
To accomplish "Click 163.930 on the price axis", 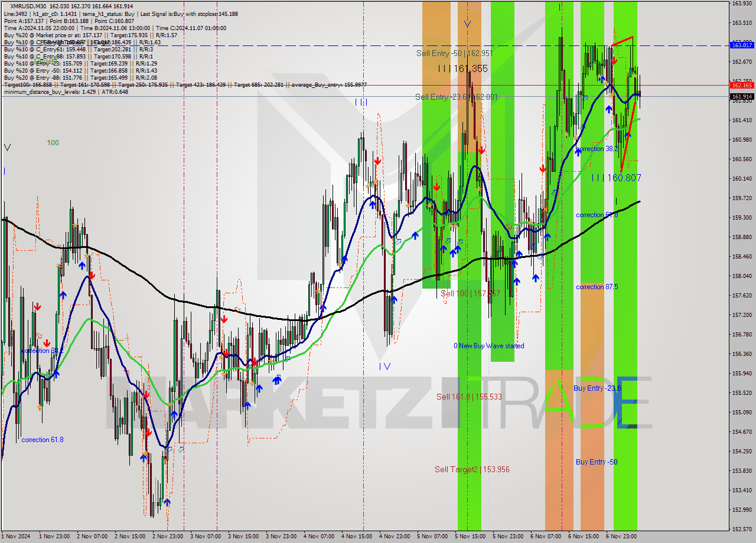I will pos(742,4).
